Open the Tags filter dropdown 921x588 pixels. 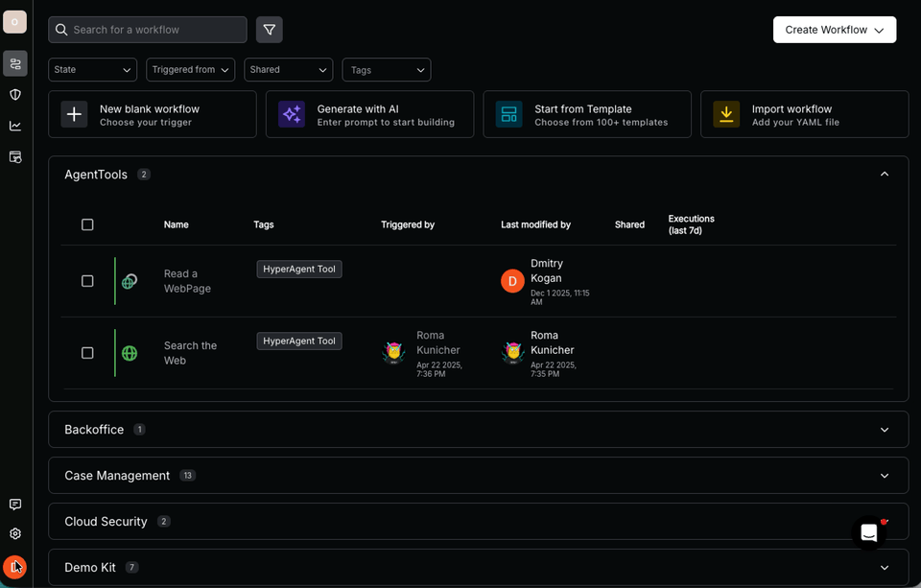(x=387, y=69)
